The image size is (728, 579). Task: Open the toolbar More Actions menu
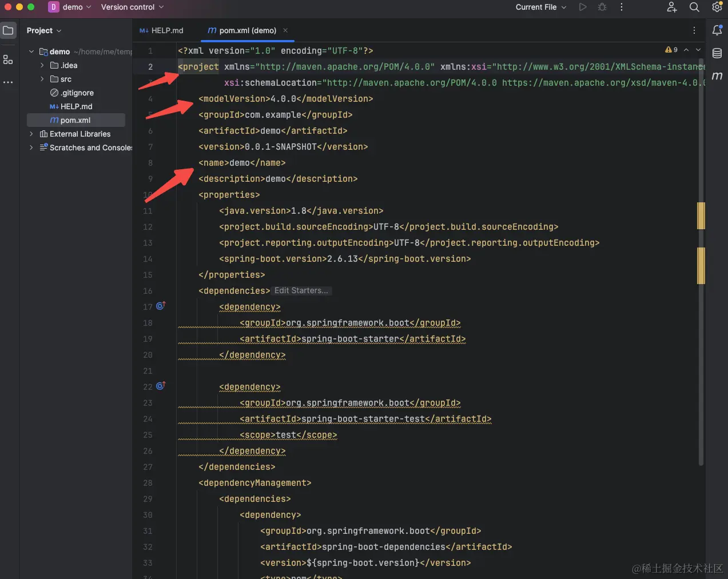pyautogui.click(x=622, y=7)
